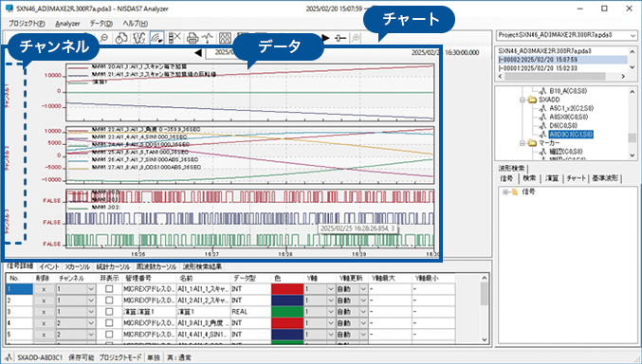Image resolution: width=642 pixels, height=364 pixels.
Task: Click the waveform grid display toolbar icon
Action: pos(225,38)
